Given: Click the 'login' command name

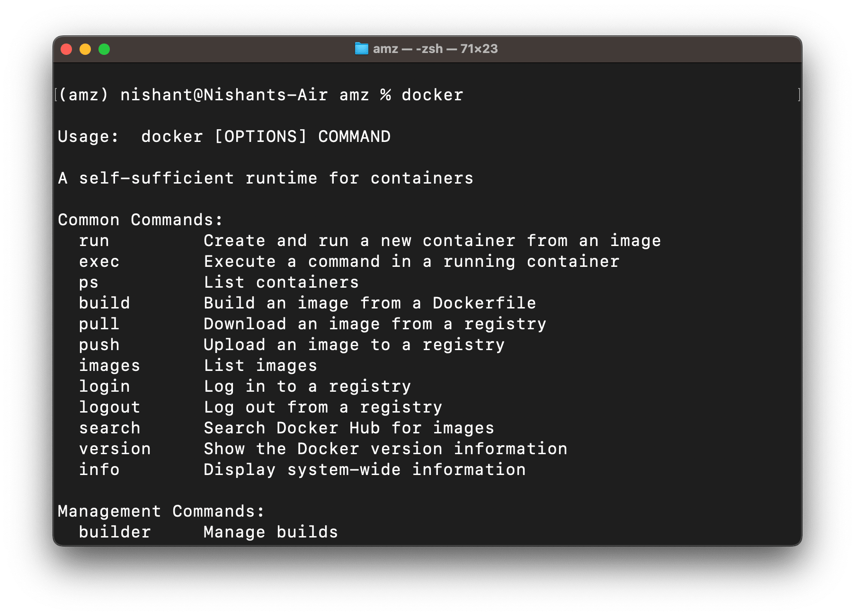Looking at the screenshot, I should click(105, 387).
